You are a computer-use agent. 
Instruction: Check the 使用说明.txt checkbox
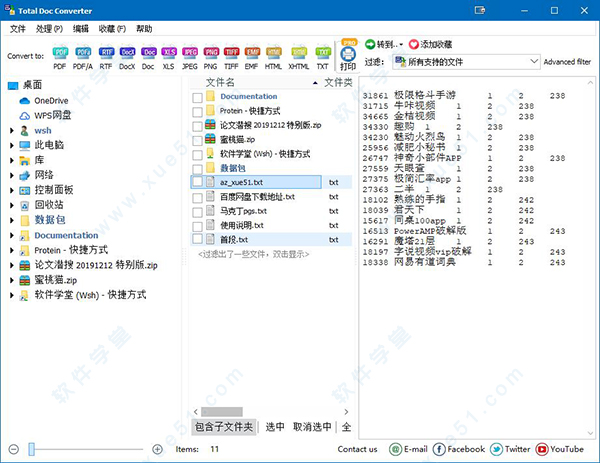(x=197, y=227)
